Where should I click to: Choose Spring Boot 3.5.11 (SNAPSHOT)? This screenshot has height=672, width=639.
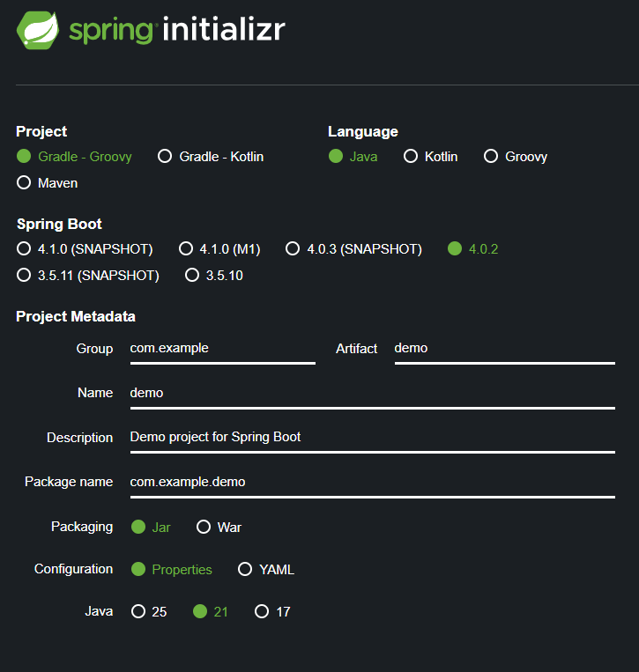[88, 275]
